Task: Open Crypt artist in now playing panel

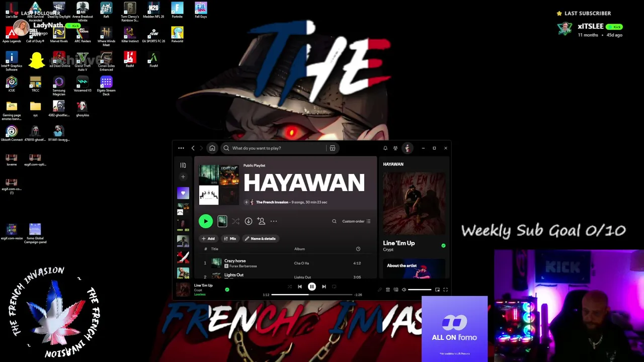Action: pos(388,250)
